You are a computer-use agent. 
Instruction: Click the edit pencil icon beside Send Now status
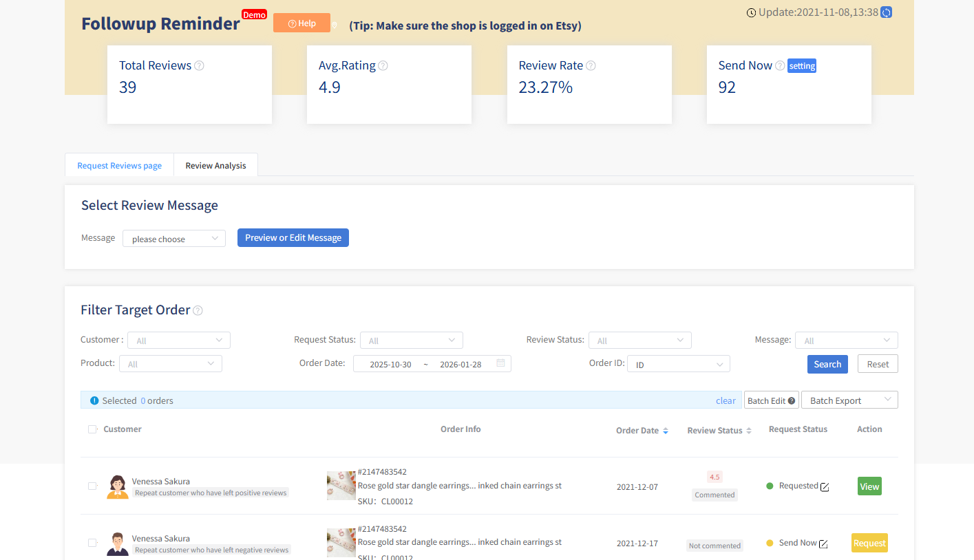click(x=823, y=543)
